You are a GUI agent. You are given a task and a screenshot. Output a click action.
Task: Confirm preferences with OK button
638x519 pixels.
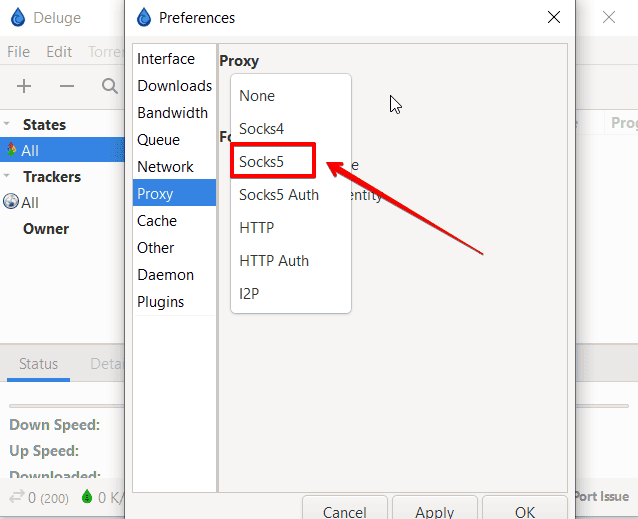[525, 511]
